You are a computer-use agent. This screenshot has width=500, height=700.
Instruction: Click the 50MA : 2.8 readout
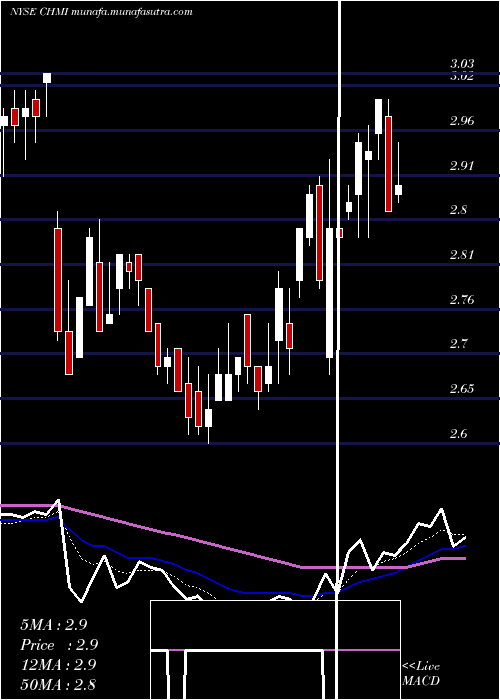pos(58,684)
